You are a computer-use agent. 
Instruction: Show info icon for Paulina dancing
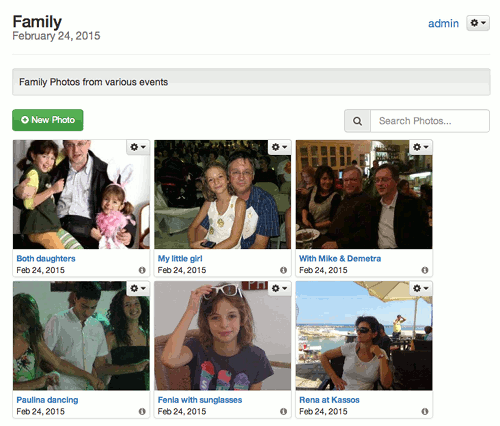tap(142, 411)
